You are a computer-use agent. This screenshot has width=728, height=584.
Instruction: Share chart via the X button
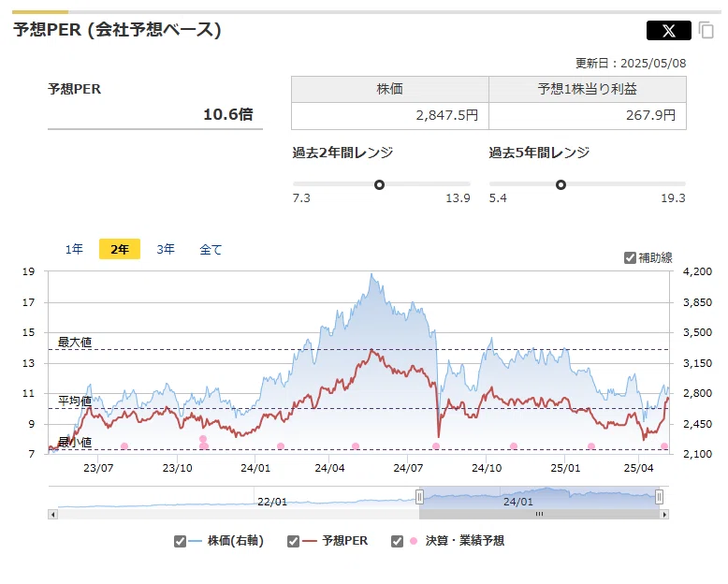[x=668, y=31]
